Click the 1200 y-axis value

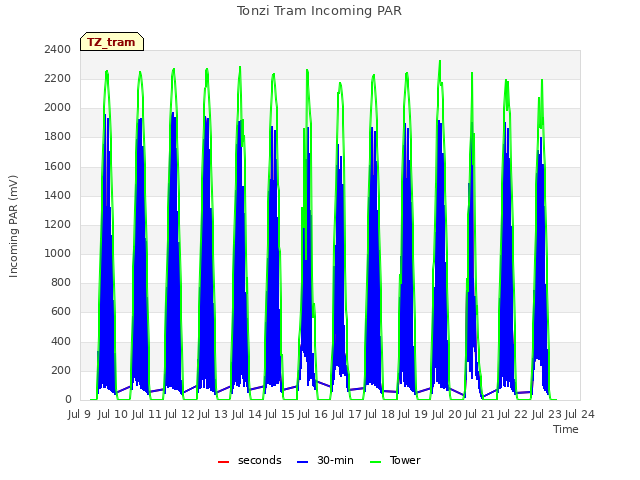58,224
